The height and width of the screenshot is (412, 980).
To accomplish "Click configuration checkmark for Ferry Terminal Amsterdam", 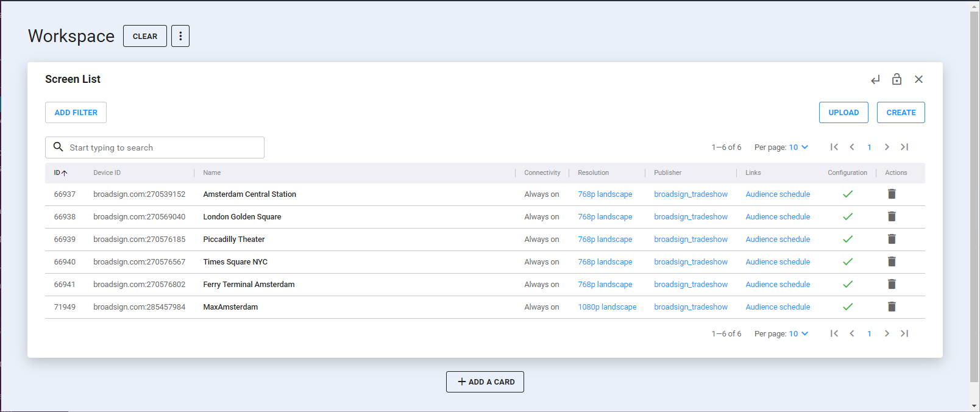I will tap(847, 284).
